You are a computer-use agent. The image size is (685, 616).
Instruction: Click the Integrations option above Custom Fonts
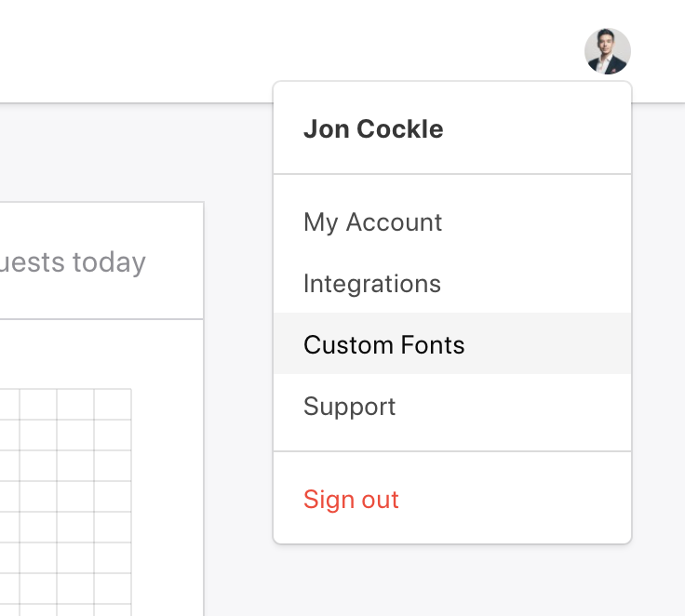pos(372,284)
